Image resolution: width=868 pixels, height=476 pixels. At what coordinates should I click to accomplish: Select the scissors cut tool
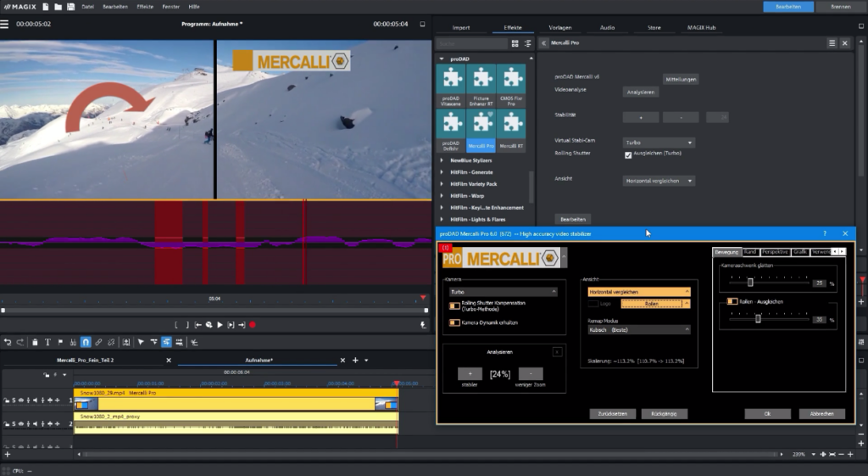click(73, 343)
